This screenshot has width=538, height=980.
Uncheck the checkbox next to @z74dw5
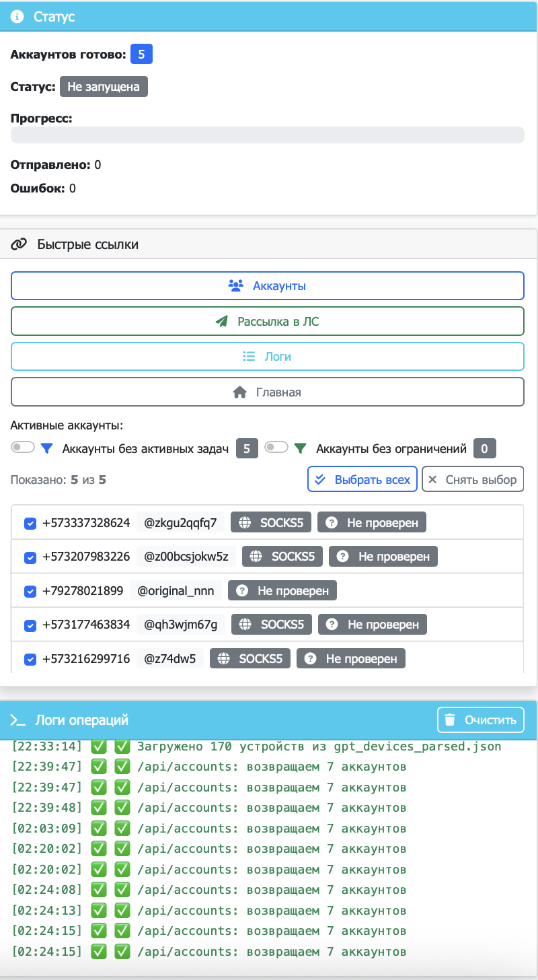point(30,659)
